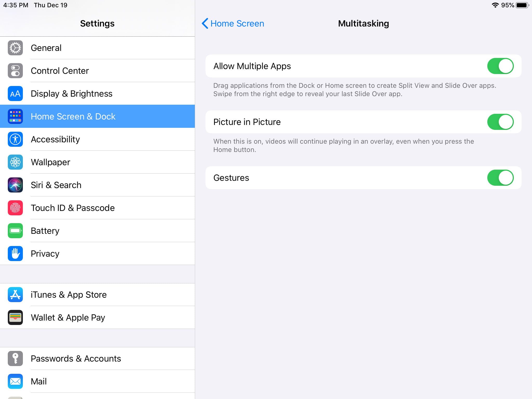Tap the Siri & Search icon

(15, 185)
